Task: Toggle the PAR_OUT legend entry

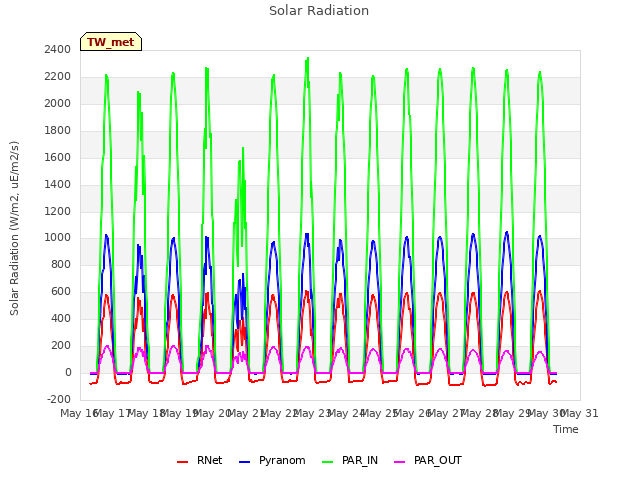Action: [428, 460]
